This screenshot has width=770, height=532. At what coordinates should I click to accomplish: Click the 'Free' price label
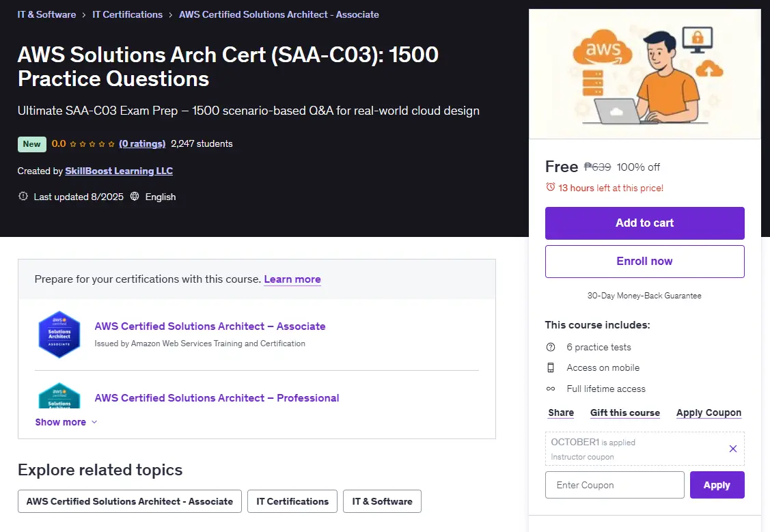pyautogui.click(x=562, y=167)
